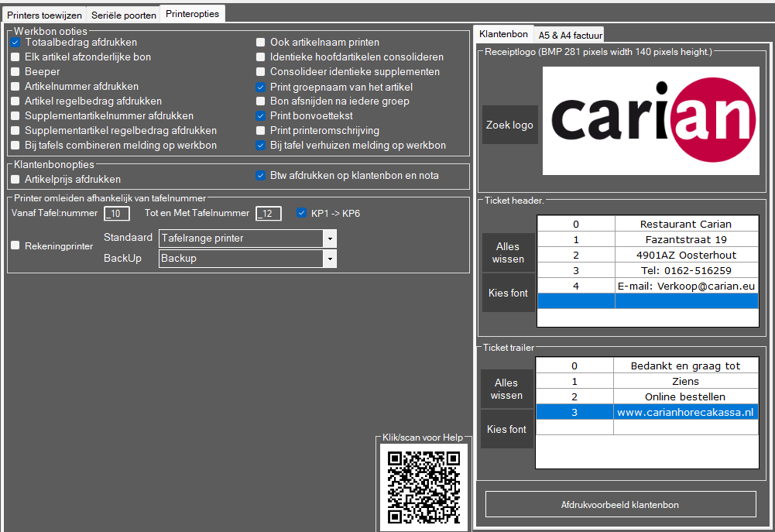Enable Elk artikel afzonderlijke bon
Screen dimensions: 775x532
tap(15, 57)
